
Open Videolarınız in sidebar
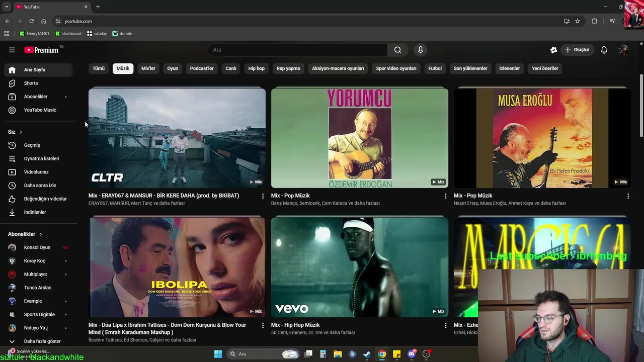point(38,172)
